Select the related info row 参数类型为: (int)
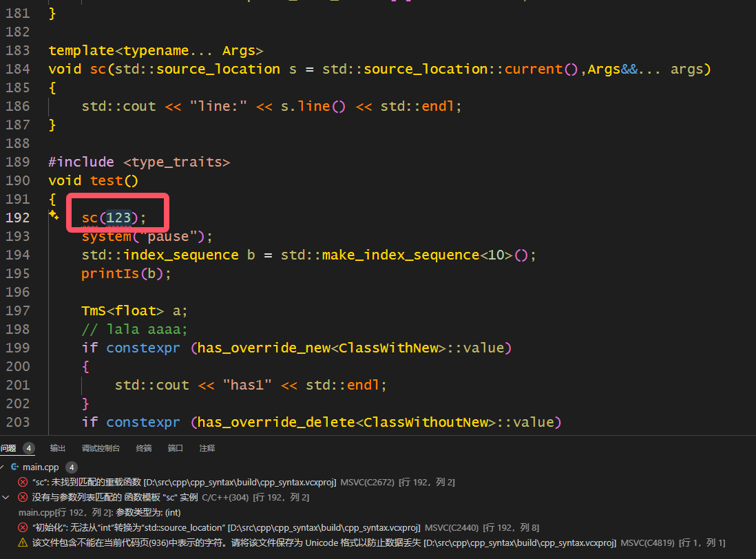756x559 pixels. (x=99, y=512)
